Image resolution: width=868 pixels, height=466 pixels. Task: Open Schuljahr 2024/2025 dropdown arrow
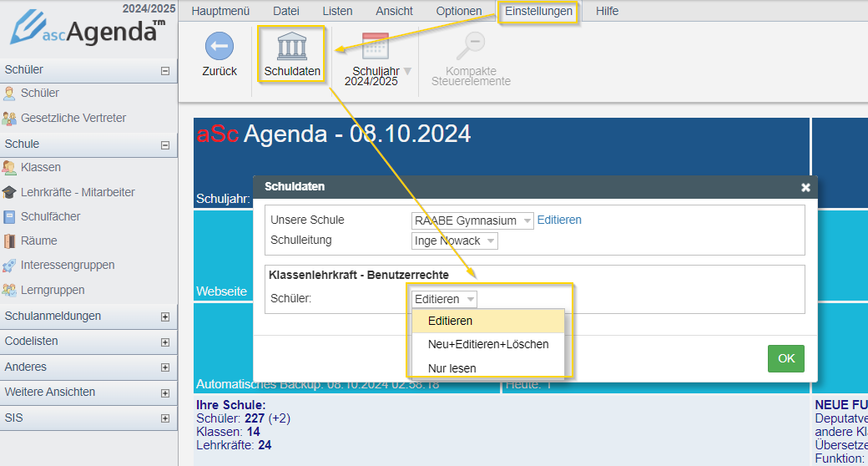pyautogui.click(x=408, y=71)
